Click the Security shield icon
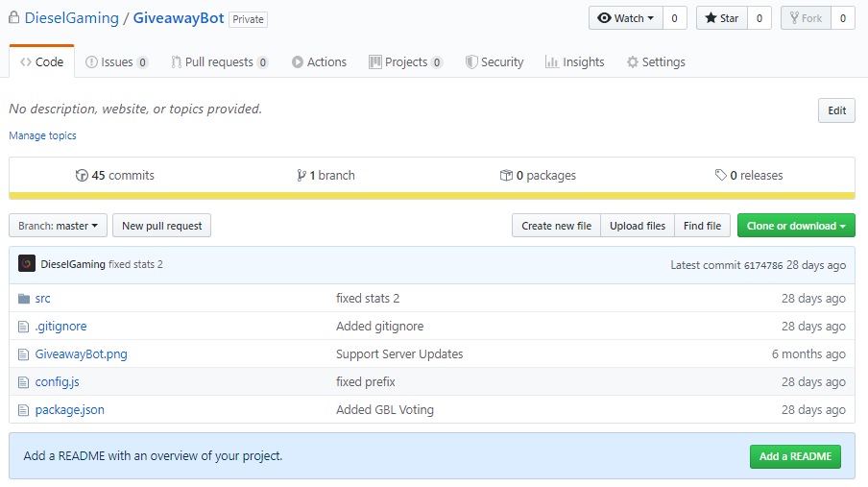Screen dimensions: 868x487 [471, 62]
